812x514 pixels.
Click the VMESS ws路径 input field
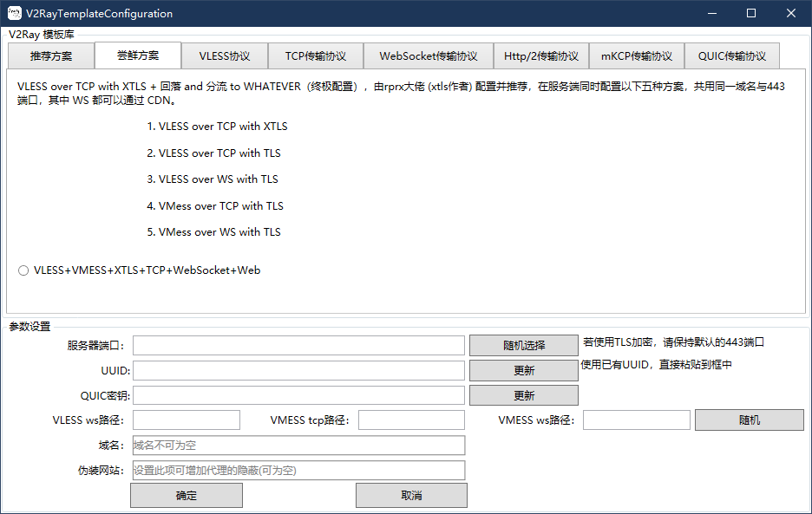click(637, 420)
